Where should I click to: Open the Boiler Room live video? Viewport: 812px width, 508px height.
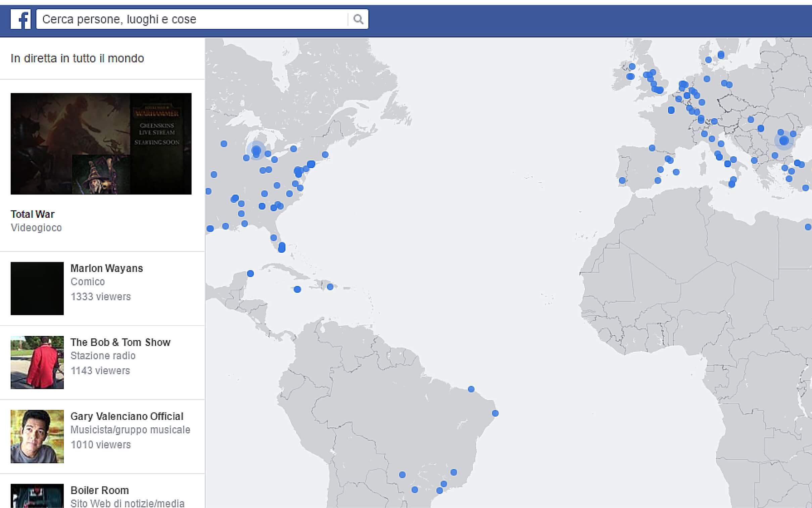[99, 490]
